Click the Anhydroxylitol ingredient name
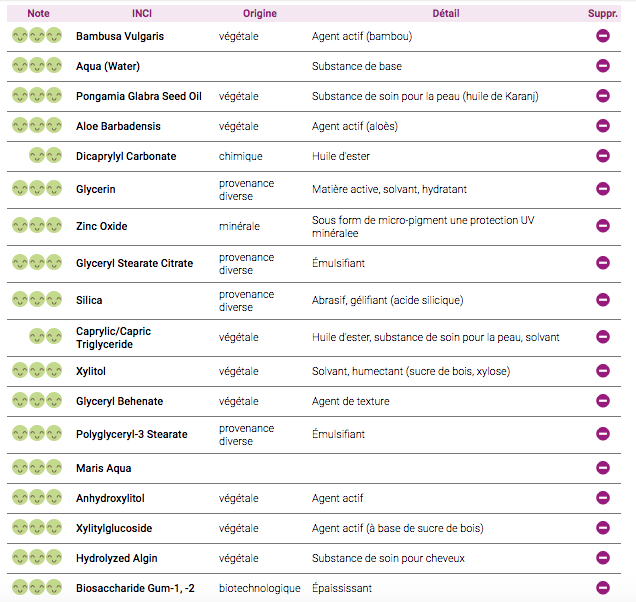This screenshot has height=602, width=636. tap(110, 498)
